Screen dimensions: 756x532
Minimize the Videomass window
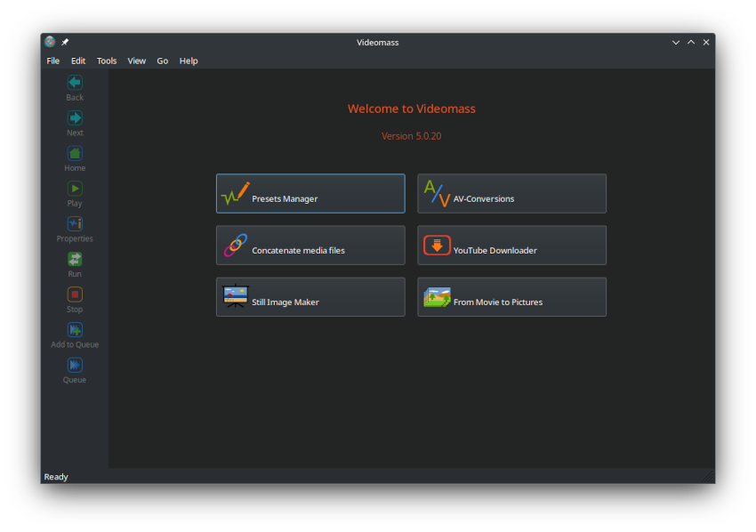click(676, 43)
